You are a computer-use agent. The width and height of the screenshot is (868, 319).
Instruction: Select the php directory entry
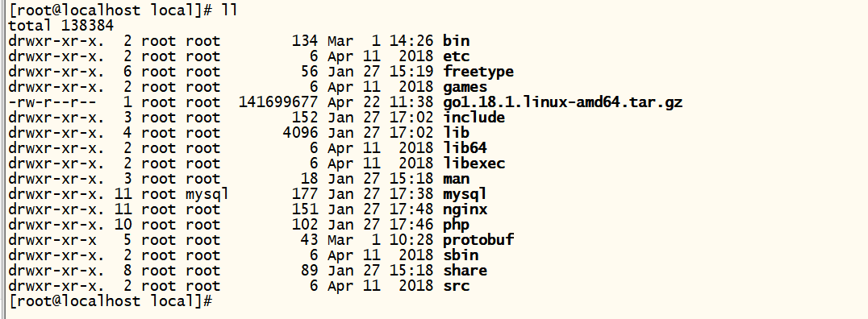coord(456,226)
